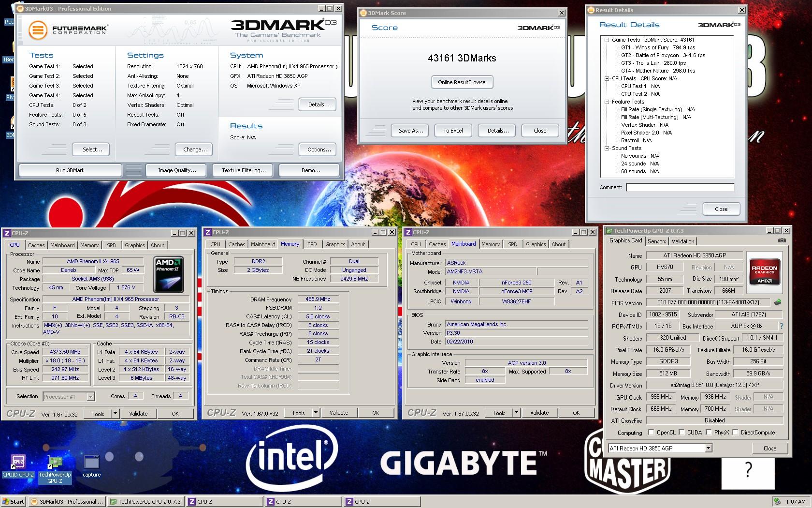Click Select tests button in 3DMark03
Viewport: 812px width, 508px height.
92,149
